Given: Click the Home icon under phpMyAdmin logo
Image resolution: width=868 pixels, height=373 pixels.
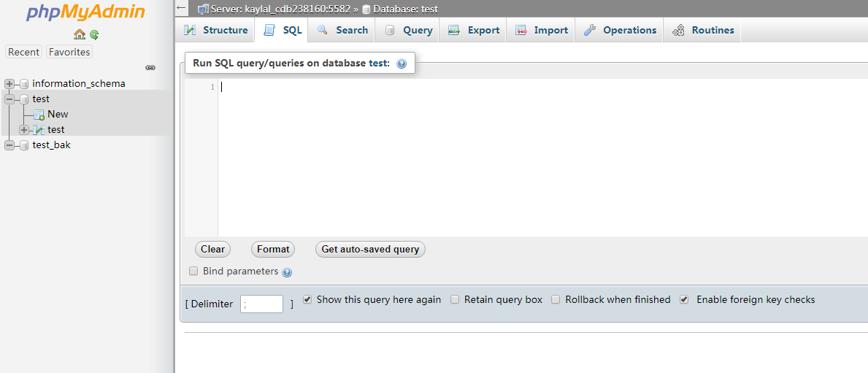Looking at the screenshot, I should 80,35.
